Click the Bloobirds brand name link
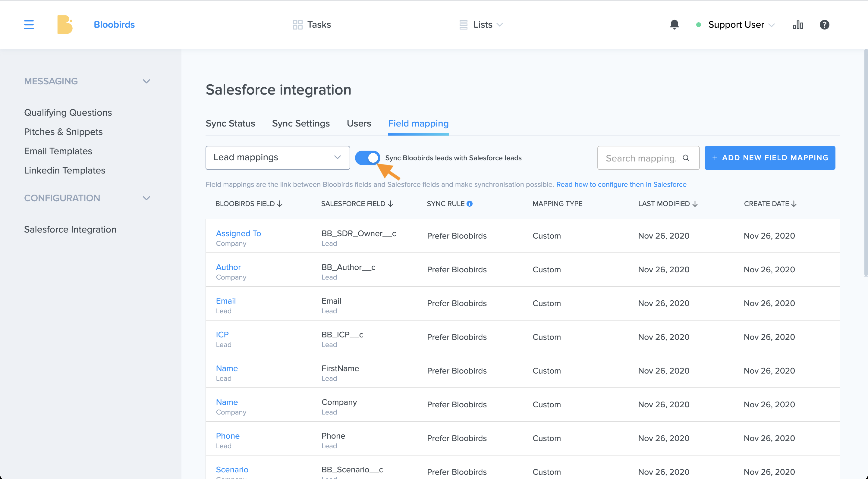The height and width of the screenshot is (479, 868). click(114, 25)
